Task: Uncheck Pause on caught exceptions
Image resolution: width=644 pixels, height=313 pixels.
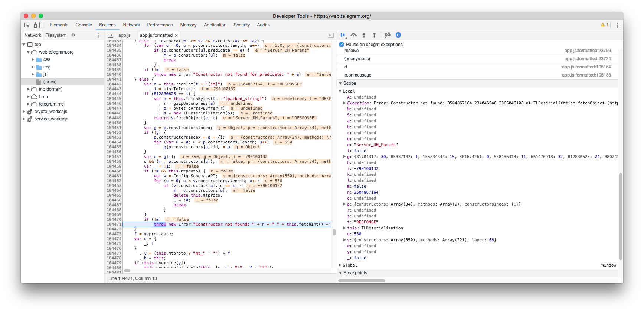Action: 341,45
